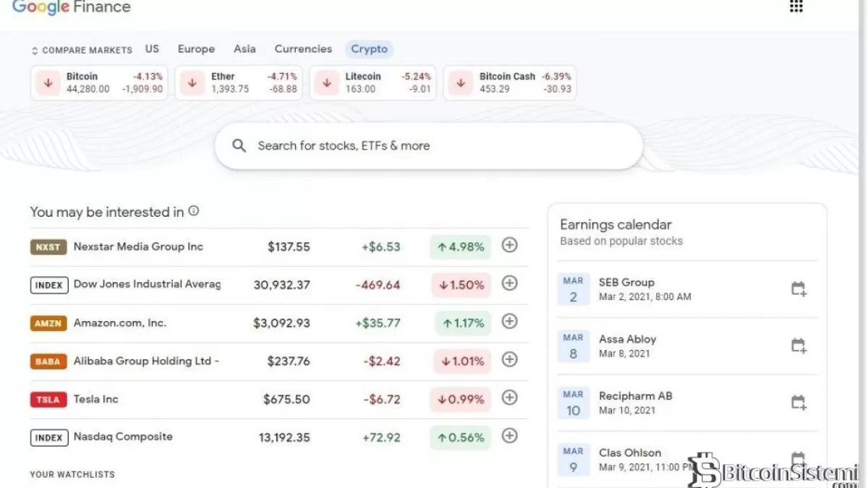Screen dimensions: 868x488
Task: Add SEB Group earnings to calendar
Action: [x=798, y=289]
